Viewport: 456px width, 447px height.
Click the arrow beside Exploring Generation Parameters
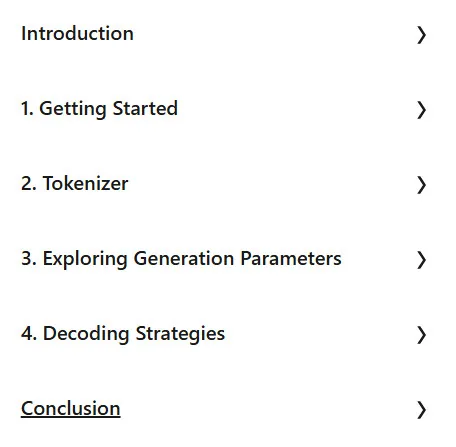coord(422,260)
